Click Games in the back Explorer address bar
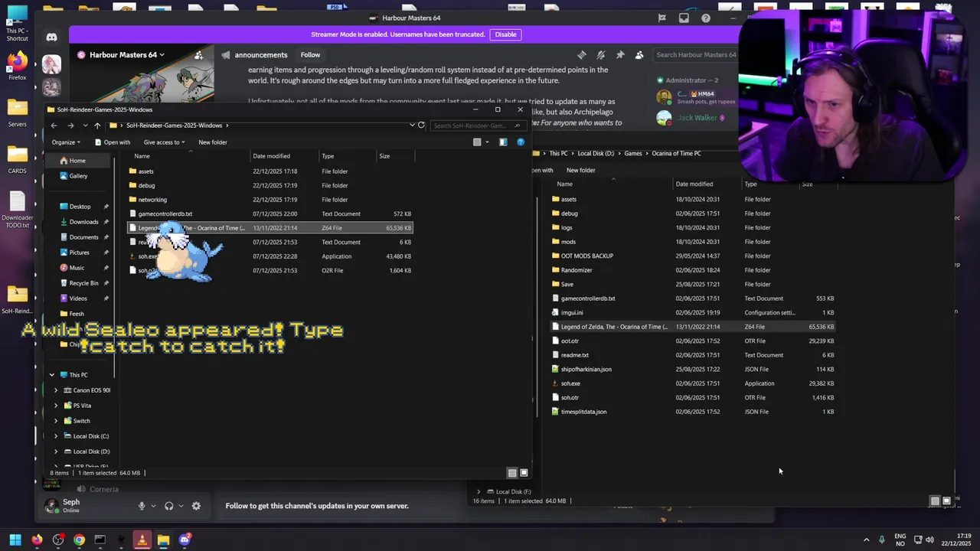980x551 pixels. coord(633,154)
